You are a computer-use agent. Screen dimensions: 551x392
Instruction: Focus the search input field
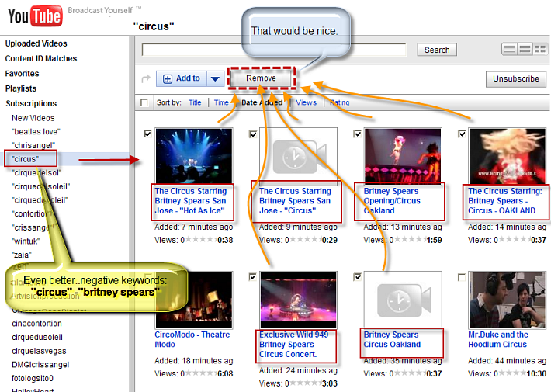pos(274,50)
